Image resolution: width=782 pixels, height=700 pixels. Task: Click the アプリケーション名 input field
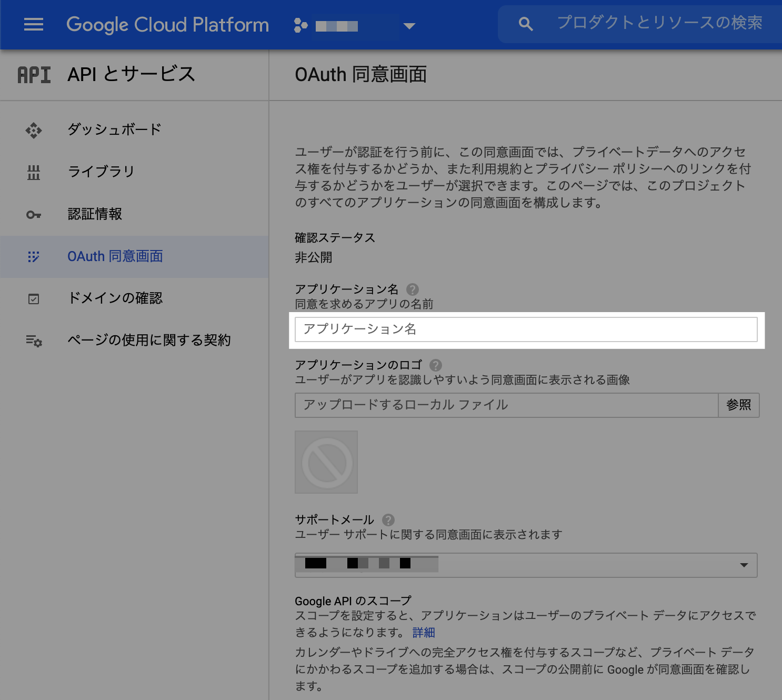526,329
